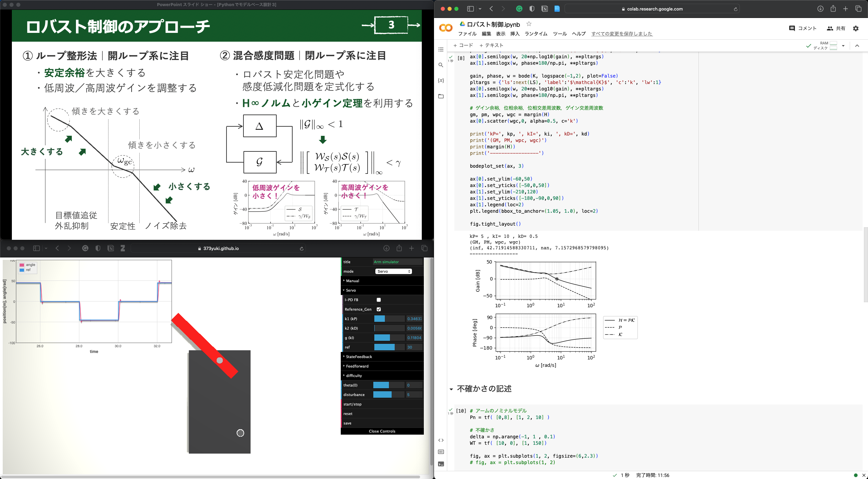868x479 pixels.
Task: Adjust the k1 (kP) slider
Action: click(389, 319)
